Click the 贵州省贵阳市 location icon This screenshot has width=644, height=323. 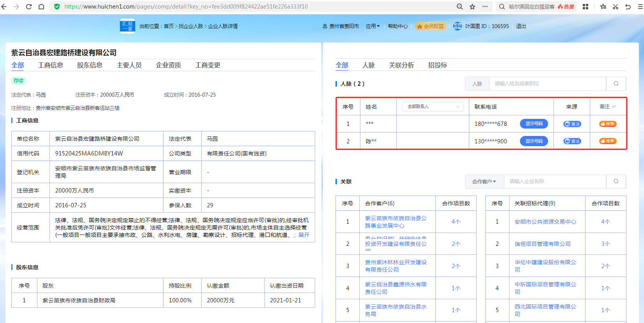pos(325,26)
